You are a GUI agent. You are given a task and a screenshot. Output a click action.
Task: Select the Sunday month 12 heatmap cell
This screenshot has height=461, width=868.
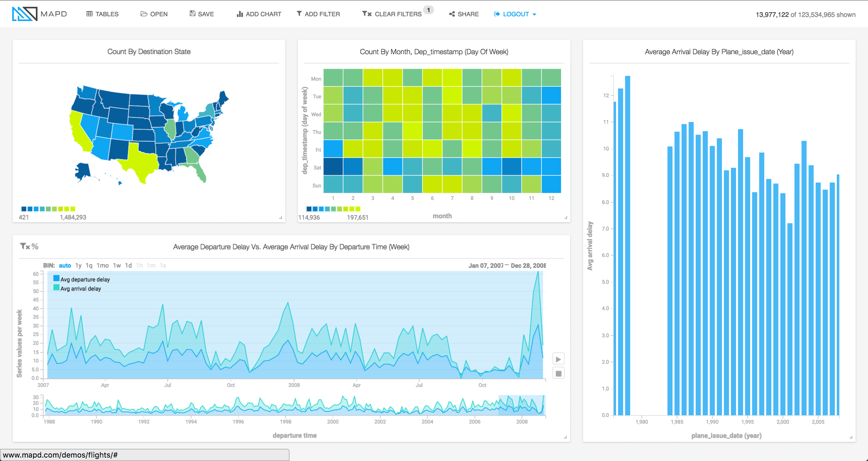point(551,184)
